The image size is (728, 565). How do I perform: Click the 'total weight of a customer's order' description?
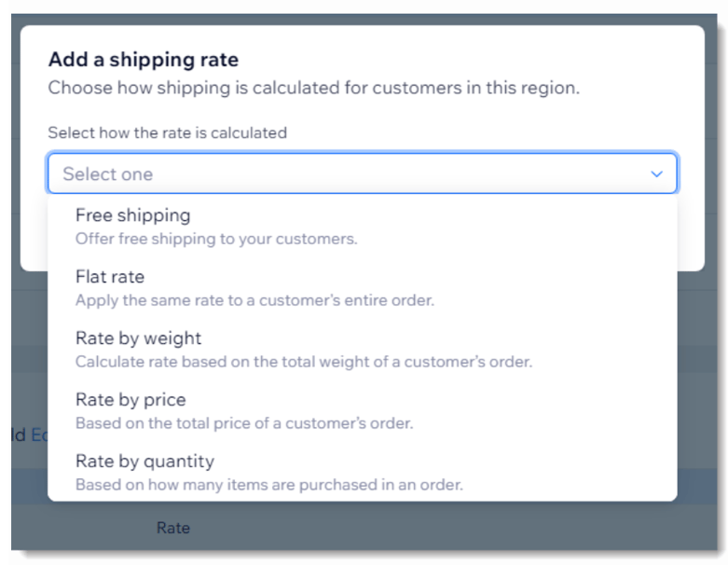point(304,362)
